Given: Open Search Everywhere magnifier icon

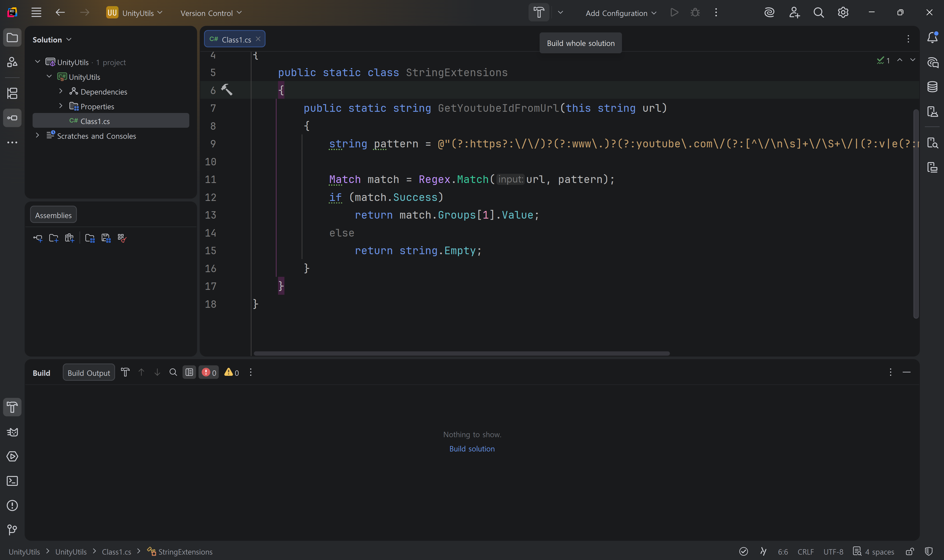Looking at the screenshot, I should 818,13.
